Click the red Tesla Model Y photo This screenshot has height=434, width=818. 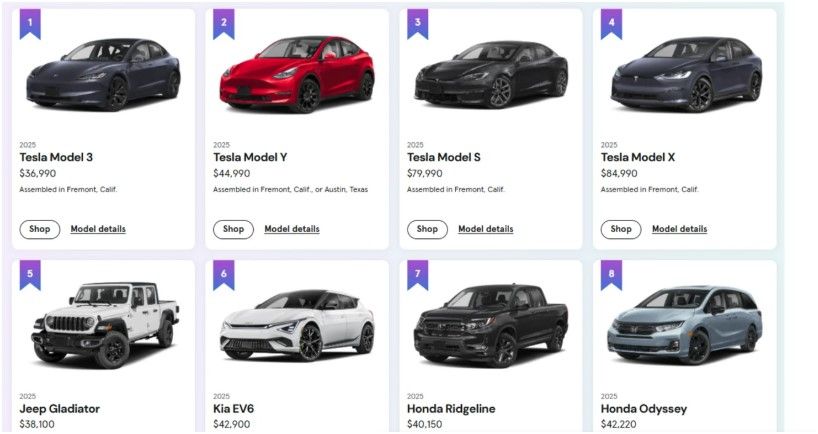298,75
